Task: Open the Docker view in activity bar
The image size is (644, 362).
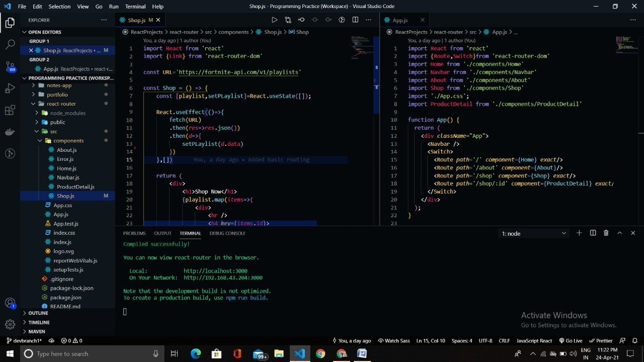Action: point(10,131)
